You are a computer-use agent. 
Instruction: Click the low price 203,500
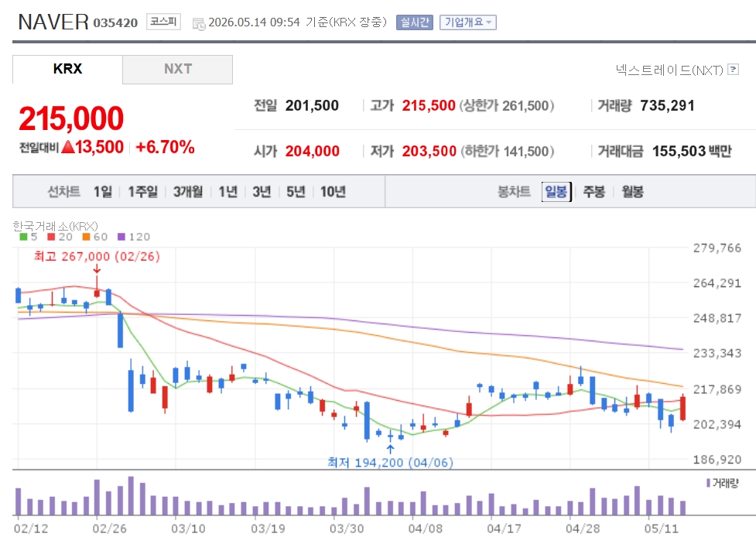(429, 152)
